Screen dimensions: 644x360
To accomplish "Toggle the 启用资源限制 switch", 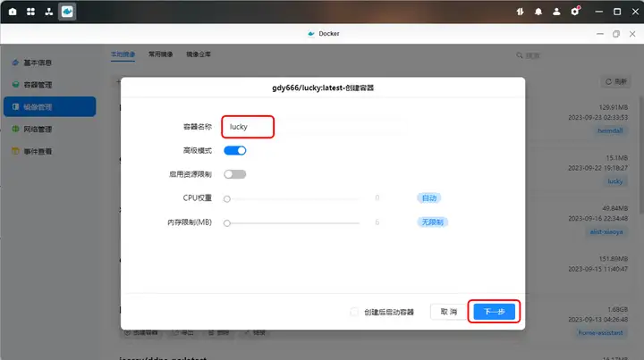I will [x=235, y=174].
